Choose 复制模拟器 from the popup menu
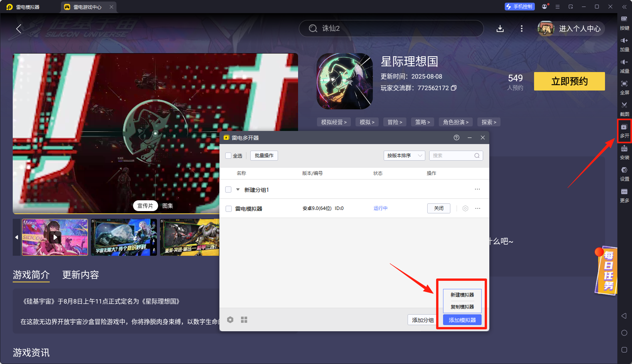 462,307
